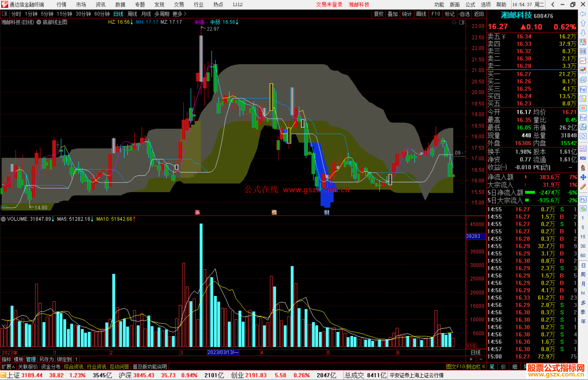
Task: Click the pencil drawing tool icon
Action: (583, 187)
